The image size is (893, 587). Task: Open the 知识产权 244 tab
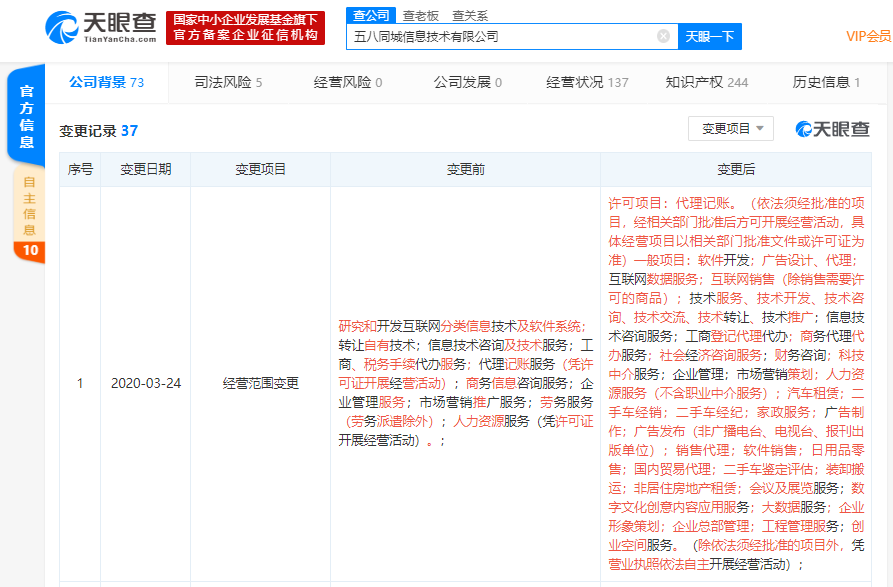(706, 82)
